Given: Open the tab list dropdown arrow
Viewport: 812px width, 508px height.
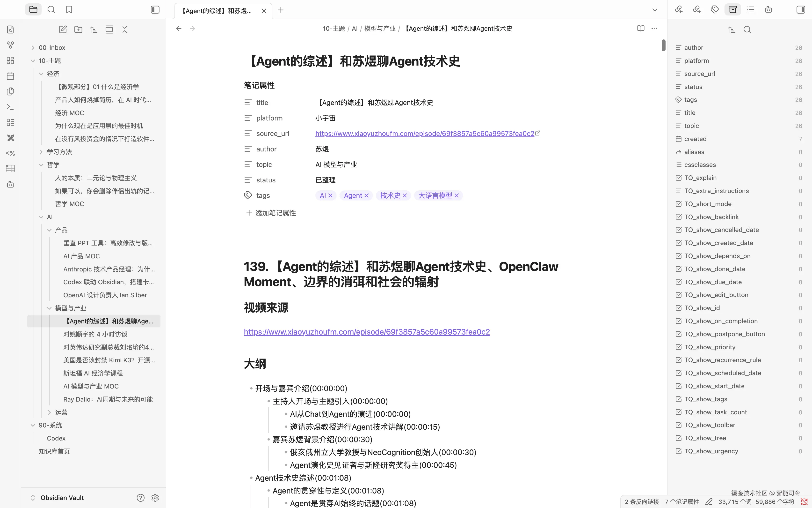Looking at the screenshot, I should coord(655,10).
